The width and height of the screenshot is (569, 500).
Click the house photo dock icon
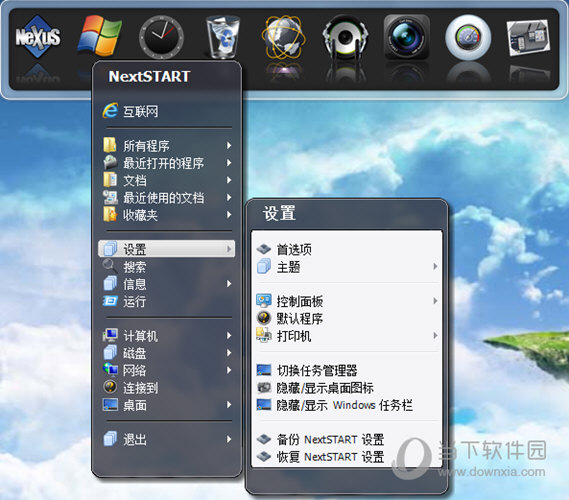coord(529,37)
